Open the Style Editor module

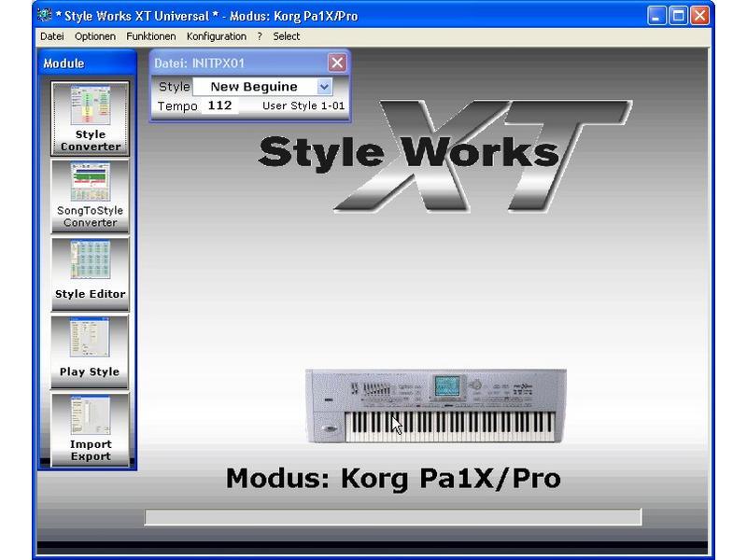tap(91, 273)
